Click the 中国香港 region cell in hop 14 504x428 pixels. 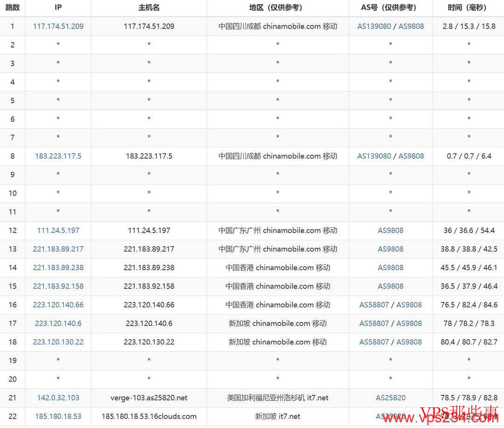pos(277,268)
